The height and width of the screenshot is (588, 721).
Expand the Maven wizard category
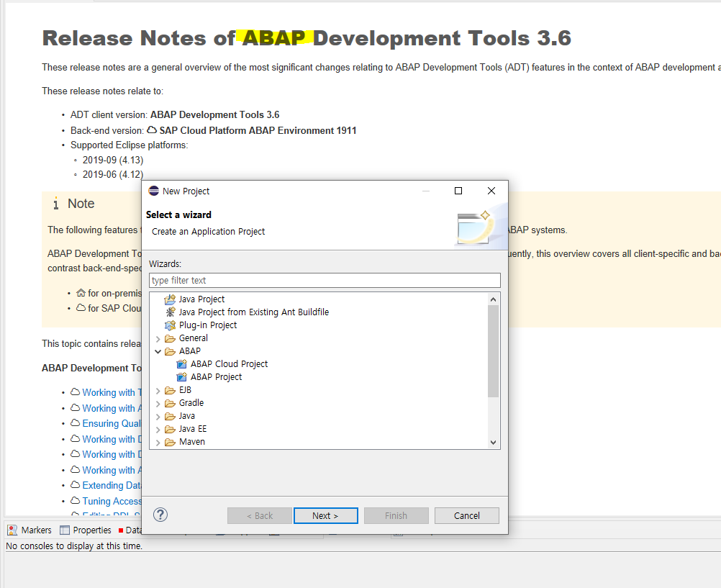(x=158, y=442)
